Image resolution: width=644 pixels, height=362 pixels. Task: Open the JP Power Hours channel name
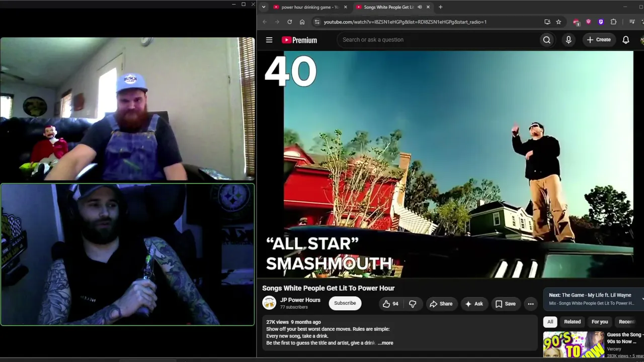pos(300,300)
